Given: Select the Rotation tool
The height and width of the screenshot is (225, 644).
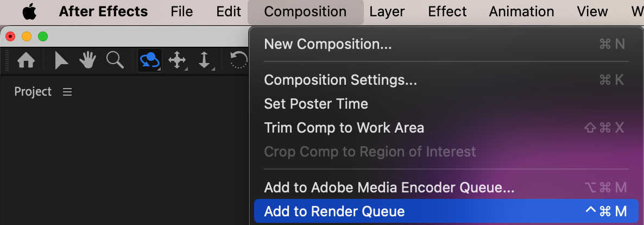Looking at the screenshot, I should pyautogui.click(x=239, y=60).
